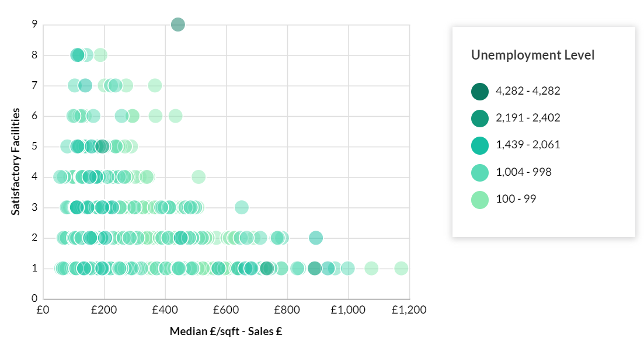Click the "Unemployment Level" legend title
644x355 pixels.
532,55
